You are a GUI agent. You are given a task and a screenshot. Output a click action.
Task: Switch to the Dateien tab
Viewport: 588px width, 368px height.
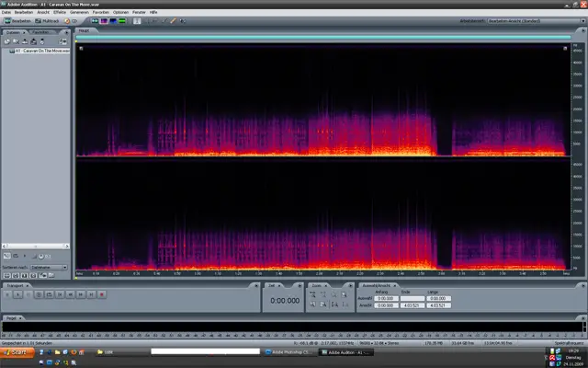13,32
